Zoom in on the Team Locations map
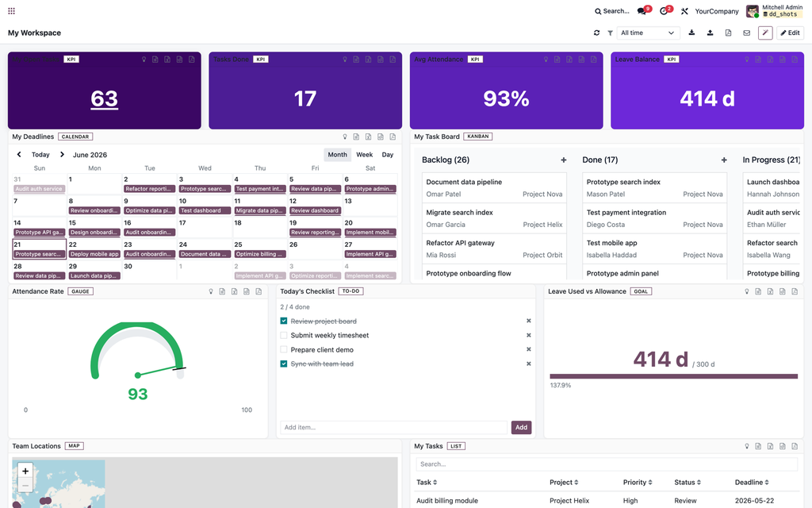812x508 pixels. [25, 471]
